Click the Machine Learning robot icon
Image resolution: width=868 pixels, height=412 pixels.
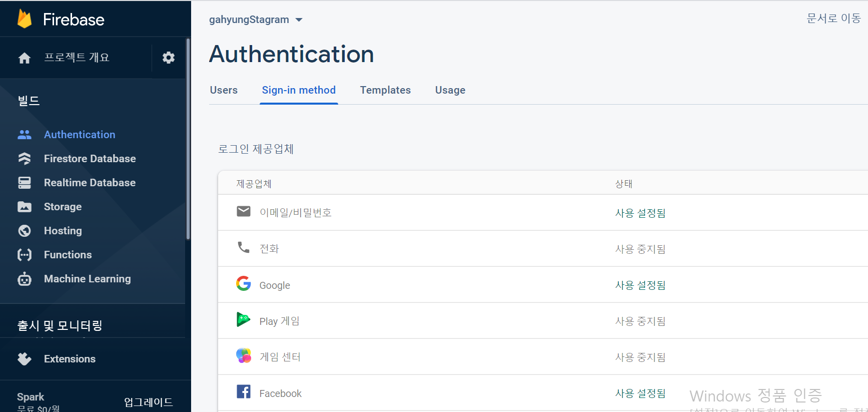tap(25, 279)
